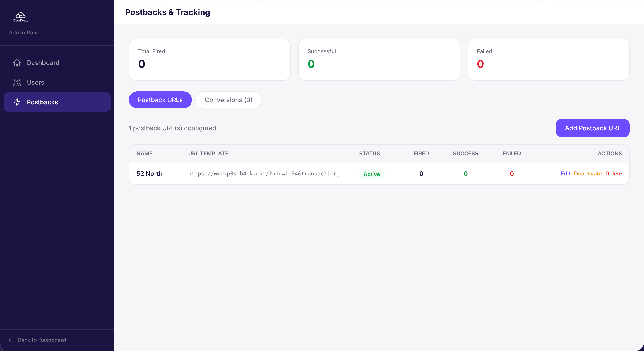The image size is (644, 351).
Task: Click the FAILED column header
Action: [511, 154]
